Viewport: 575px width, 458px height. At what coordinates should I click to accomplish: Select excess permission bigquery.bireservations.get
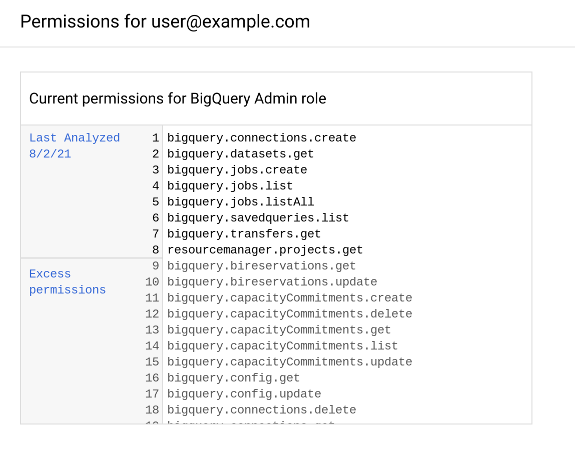(x=261, y=266)
